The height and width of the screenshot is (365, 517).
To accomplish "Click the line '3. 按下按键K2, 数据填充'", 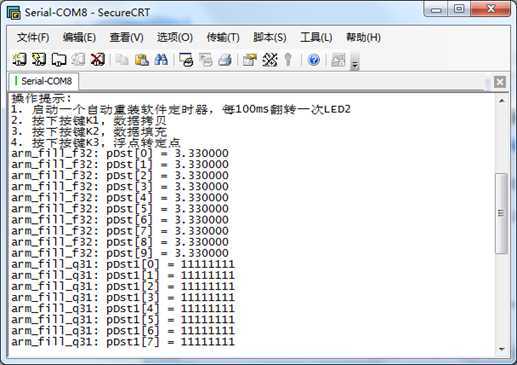I will 89,131.
